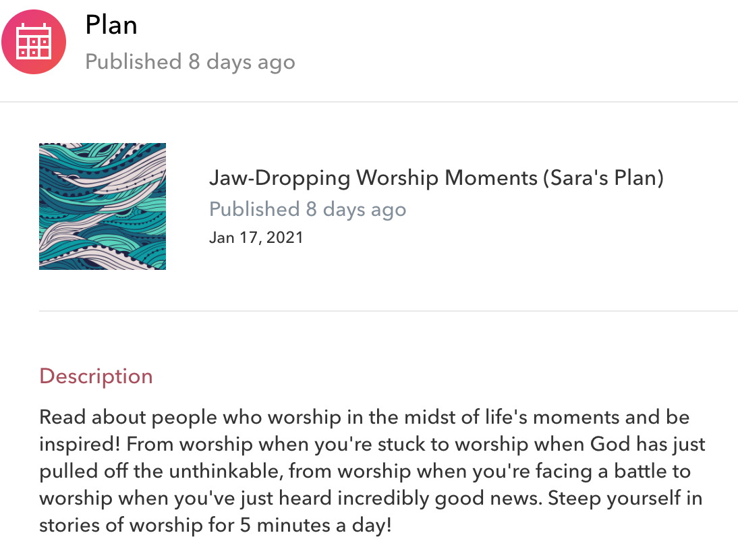Image resolution: width=738 pixels, height=560 pixels.
Task: Click the final line "stories of worship for 5 minutes"
Action: [215, 526]
